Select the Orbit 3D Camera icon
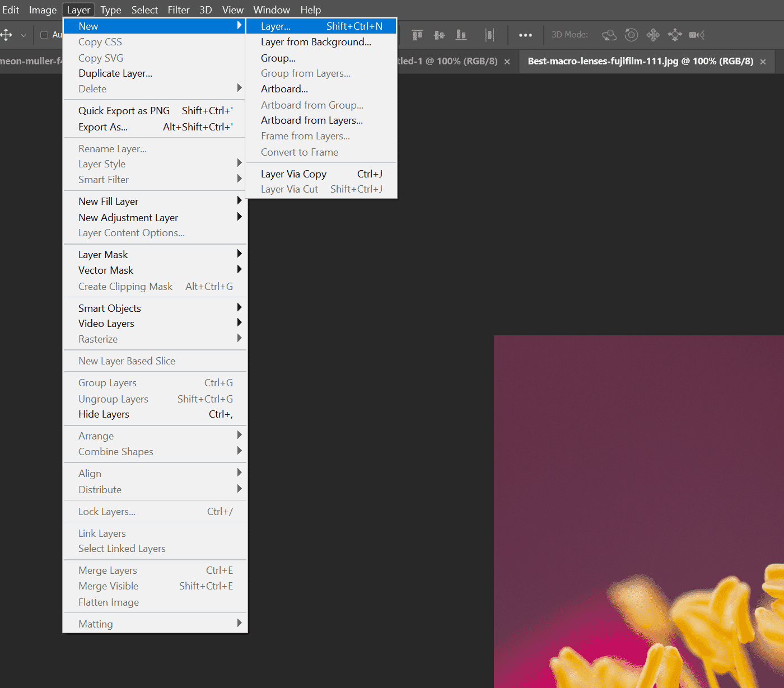The height and width of the screenshot is (688, 784). point(609,35)
